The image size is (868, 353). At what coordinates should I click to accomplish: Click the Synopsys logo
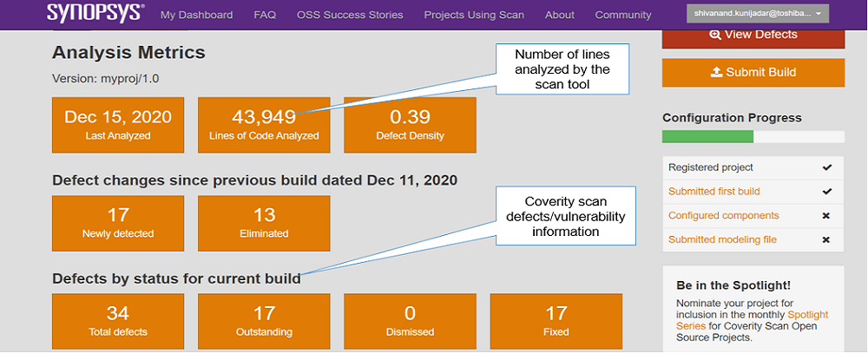[95, 12]
